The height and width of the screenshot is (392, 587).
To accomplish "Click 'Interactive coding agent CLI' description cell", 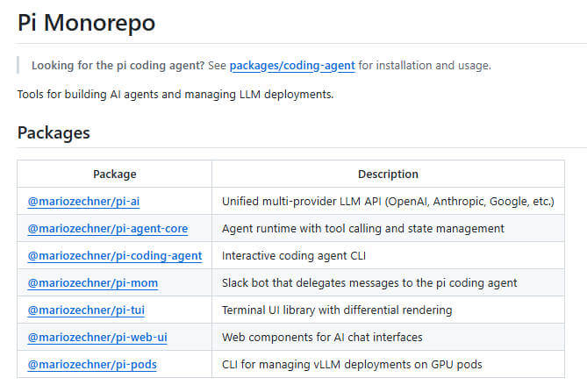I will coord(388,256).
